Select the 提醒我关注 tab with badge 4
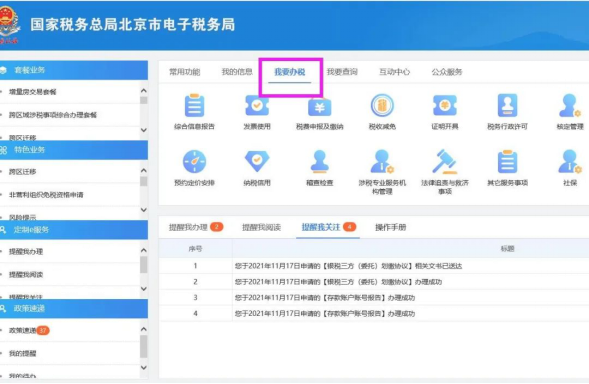The width and height of the screenshot is (589, 384). [329, 227]
